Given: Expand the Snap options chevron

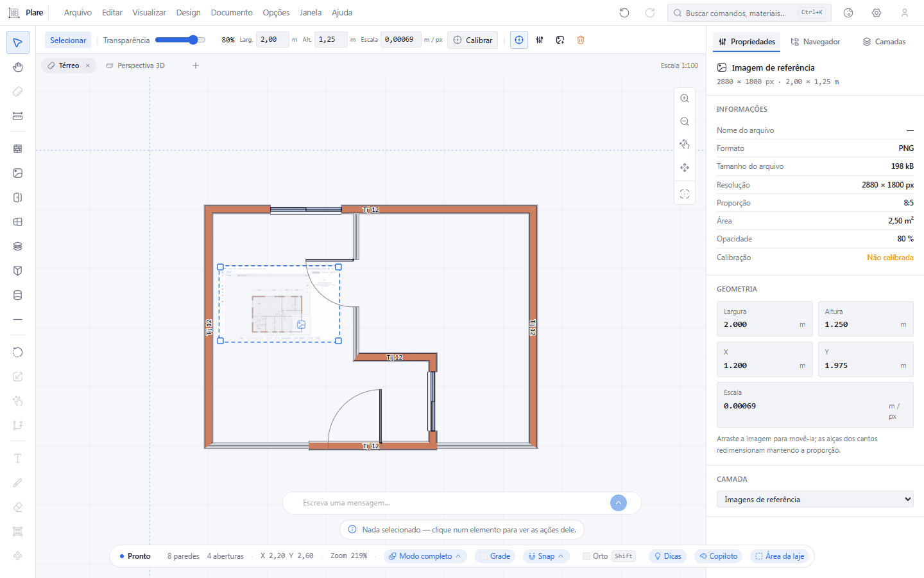Looking at the screenshot, I should click(561, 556).
